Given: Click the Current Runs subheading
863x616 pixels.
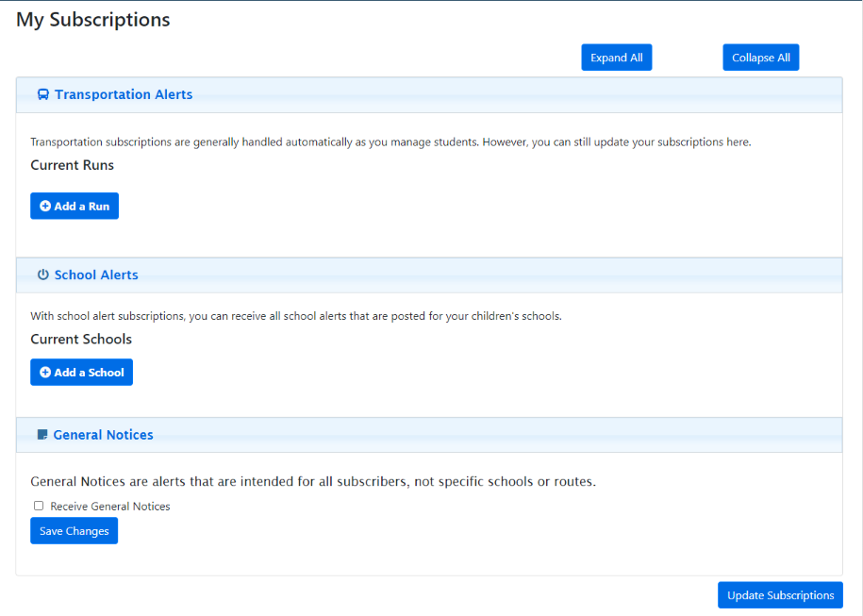Looking at the screenshot, I should click(x=72, y=165).
